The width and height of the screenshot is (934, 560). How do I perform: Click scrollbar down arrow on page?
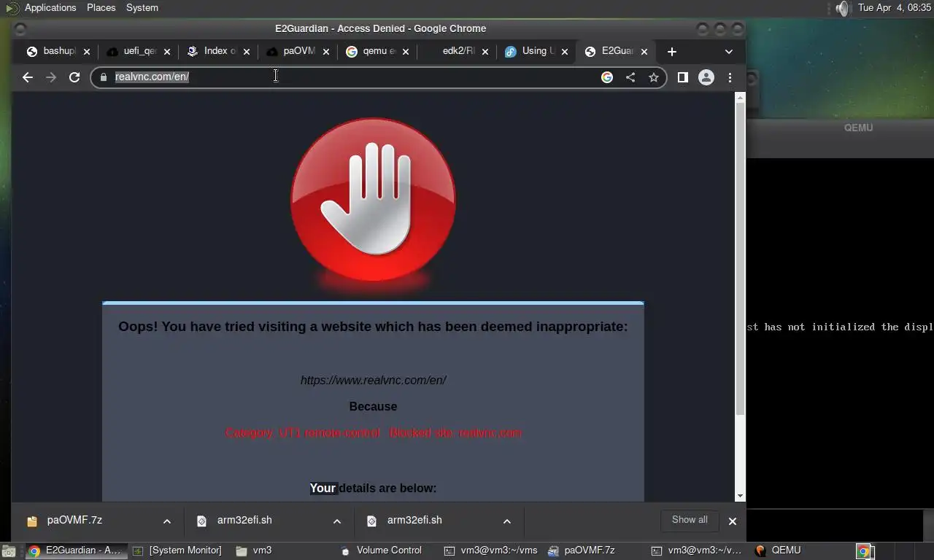[740, 496]
